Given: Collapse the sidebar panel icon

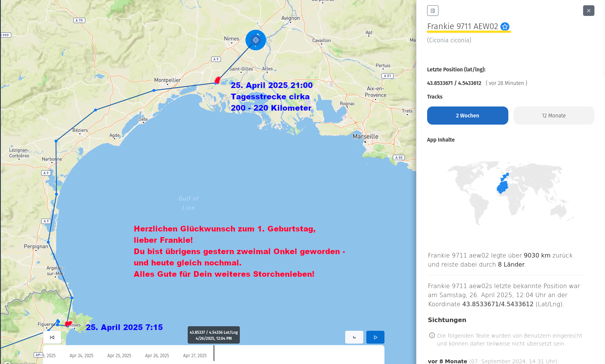Looking at the screenshot, I should coord(433,11).
